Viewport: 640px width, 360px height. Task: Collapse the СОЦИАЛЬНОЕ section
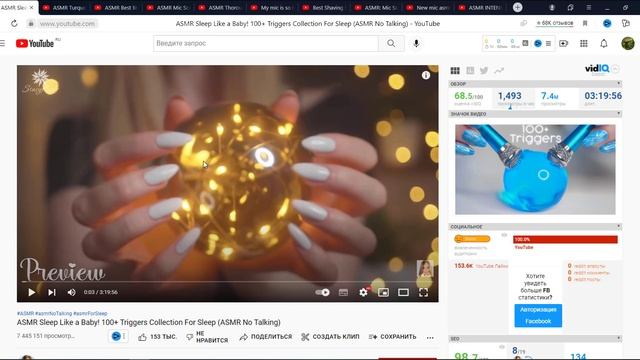[x=619, y=226]
